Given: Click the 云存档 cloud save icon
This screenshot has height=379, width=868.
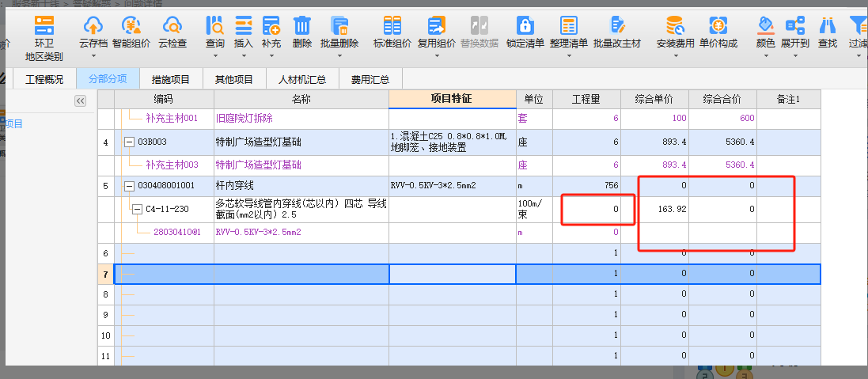Looking at the screenshot, I should pos(93,25).
